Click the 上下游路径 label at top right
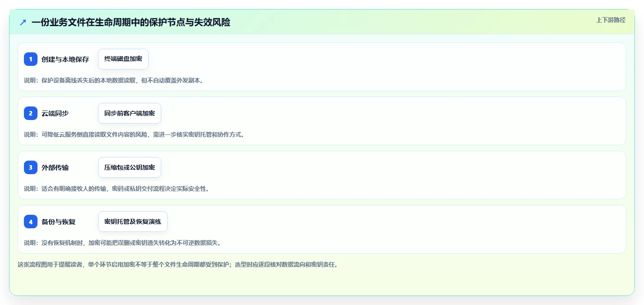Image resolution: width=644 pixels, height=305 pixels. (611, 20)
